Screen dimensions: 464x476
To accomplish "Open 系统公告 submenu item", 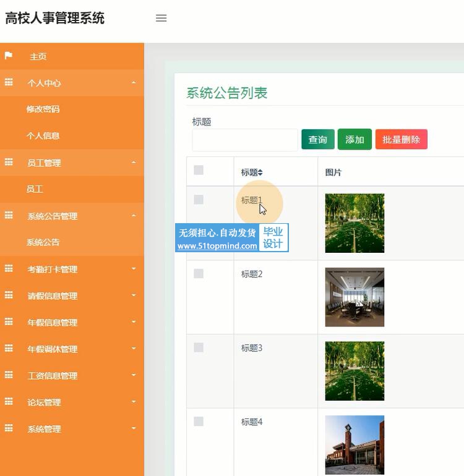I will point(43,242).
